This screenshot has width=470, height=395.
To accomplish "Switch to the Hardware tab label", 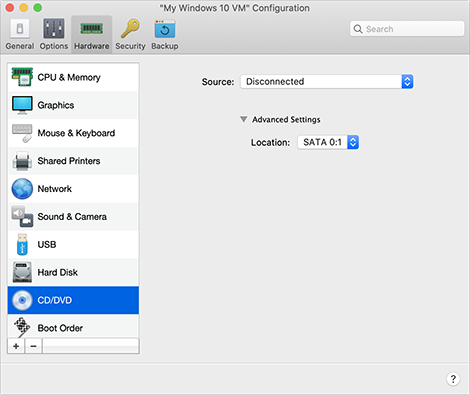I will click(92, 46).
